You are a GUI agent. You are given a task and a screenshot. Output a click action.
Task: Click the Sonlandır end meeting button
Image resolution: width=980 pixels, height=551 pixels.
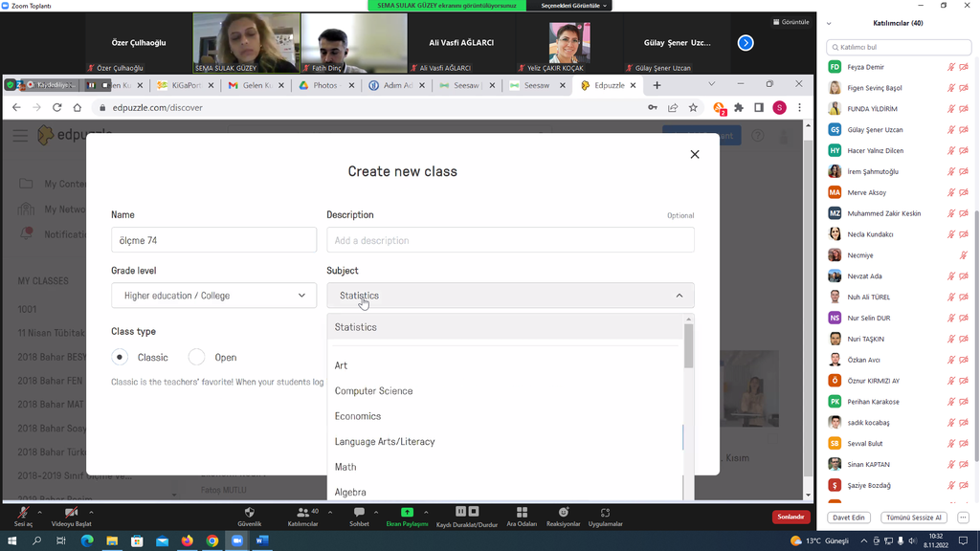point(791,517)
